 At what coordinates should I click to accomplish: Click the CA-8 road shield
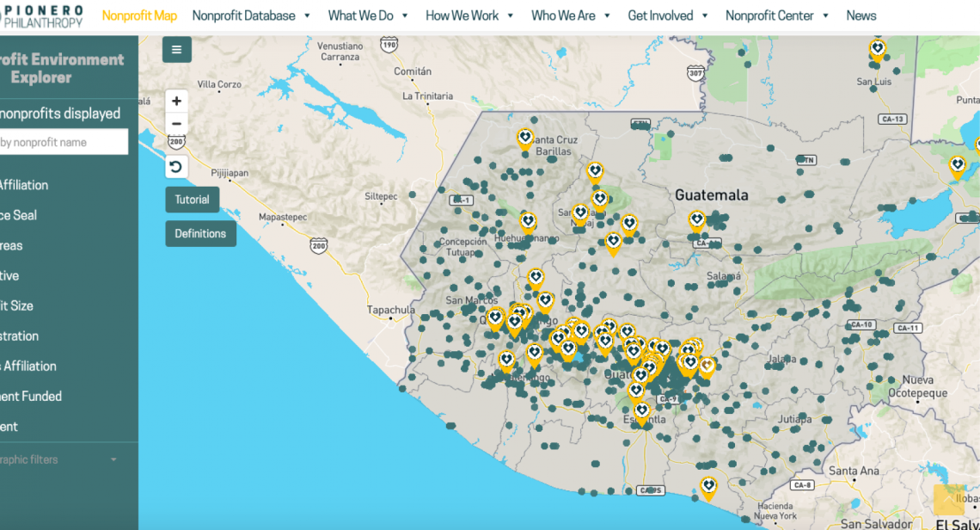point(801,485)
